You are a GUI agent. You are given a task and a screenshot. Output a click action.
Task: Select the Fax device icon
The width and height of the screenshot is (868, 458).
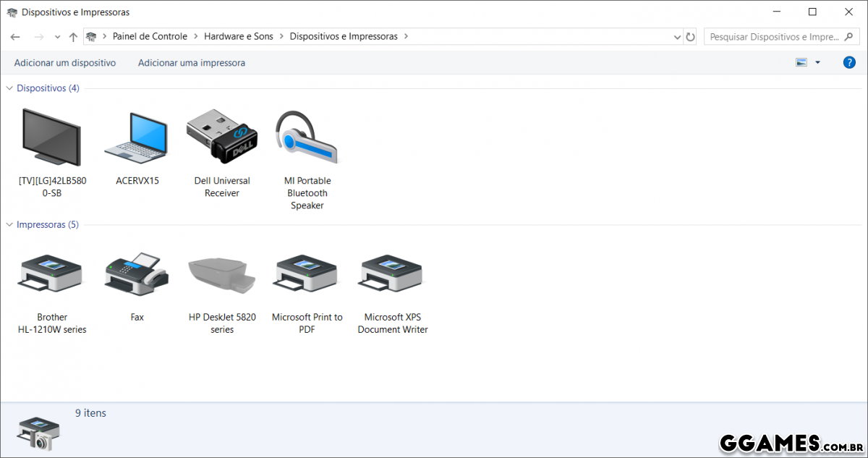(x=137, y=275)
